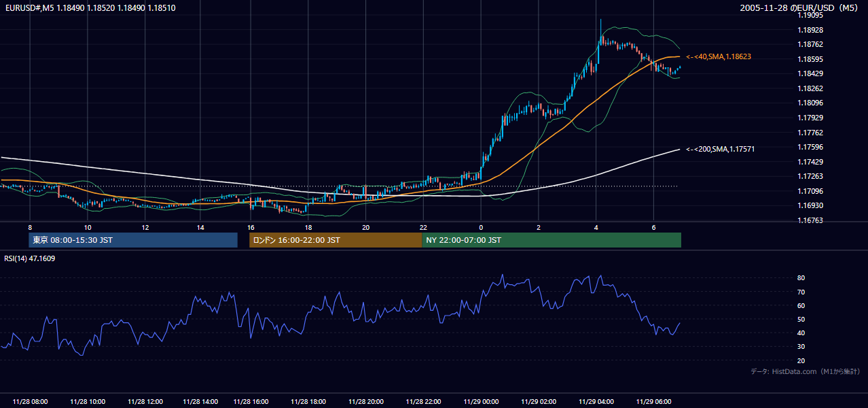Click price axis label 1.17263
868x408 pixels.
coord(810,176)
